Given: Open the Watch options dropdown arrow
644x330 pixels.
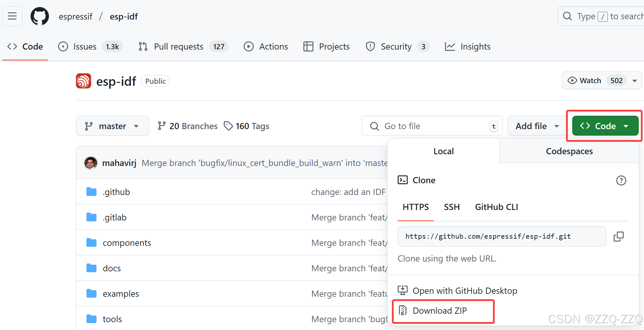Looking at the screenshot, I should click(x=635, y=81).
